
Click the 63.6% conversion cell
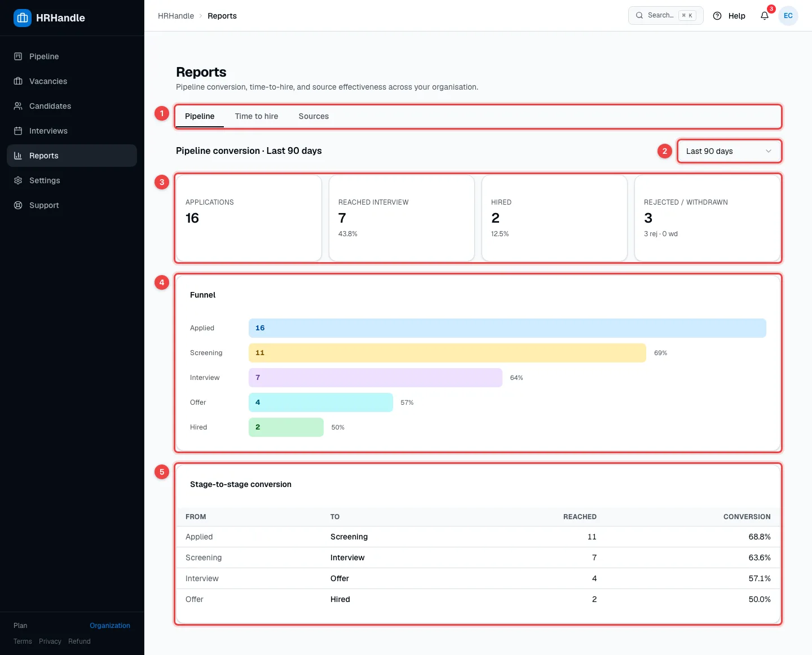point(760,557)
